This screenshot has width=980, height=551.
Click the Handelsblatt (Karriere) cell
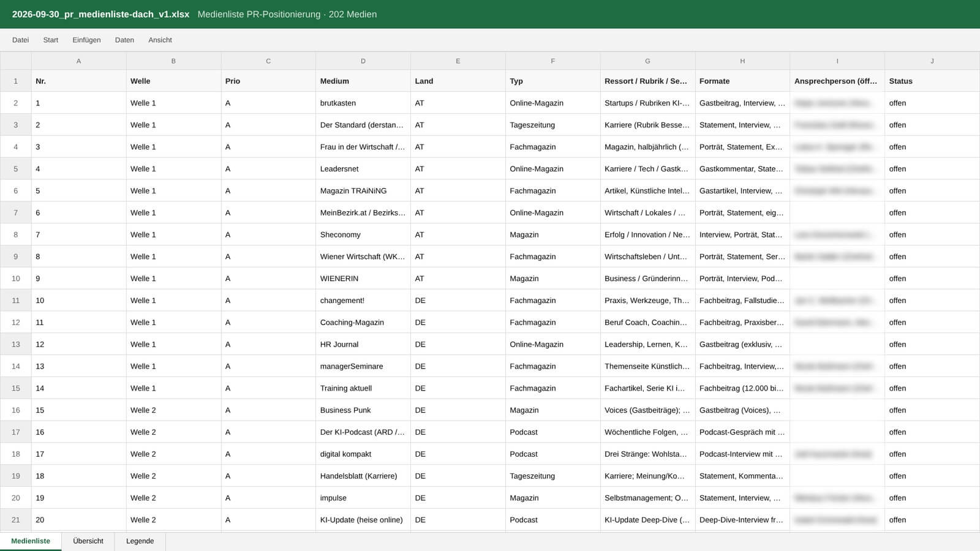click(363, 476)
